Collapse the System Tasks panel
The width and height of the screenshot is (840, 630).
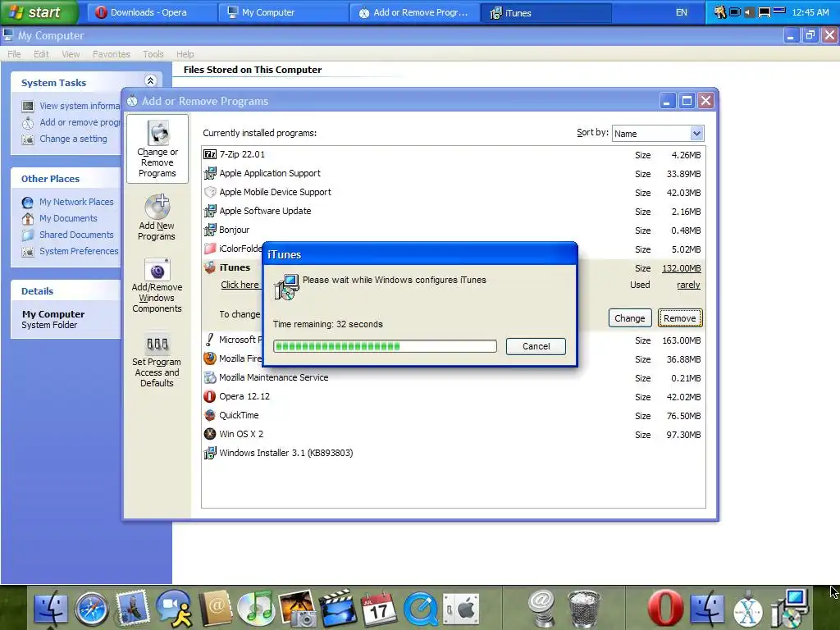(151, 81)
